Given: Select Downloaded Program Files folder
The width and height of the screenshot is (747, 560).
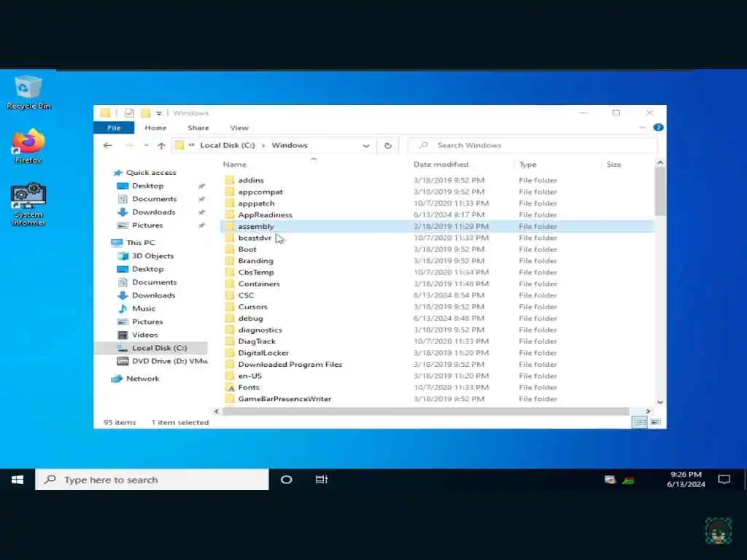Looking at the screenshot, I should pos(438,365).
